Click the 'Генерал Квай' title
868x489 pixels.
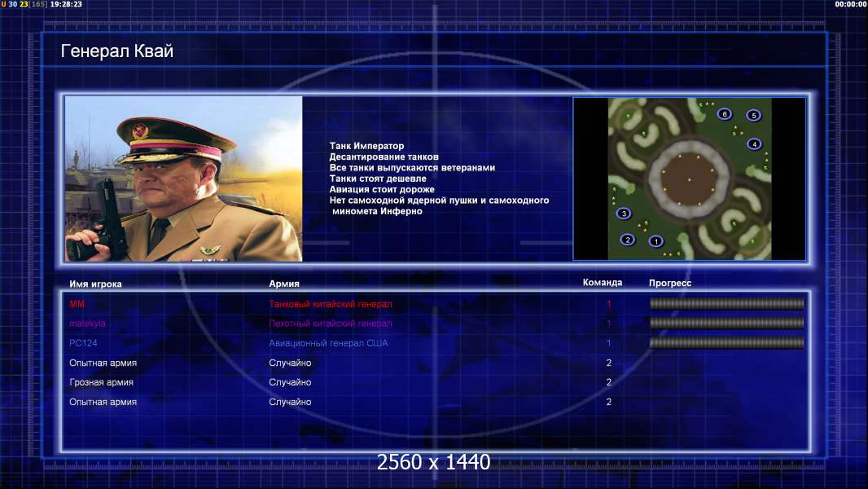116,51
